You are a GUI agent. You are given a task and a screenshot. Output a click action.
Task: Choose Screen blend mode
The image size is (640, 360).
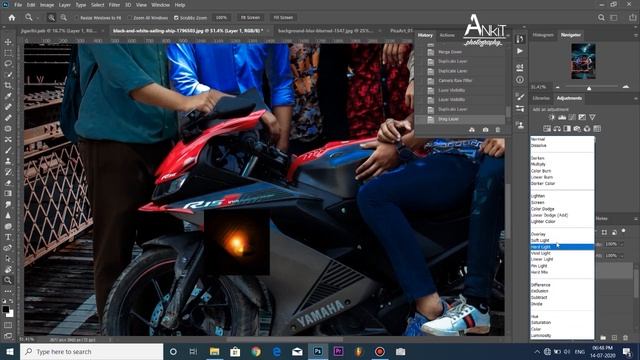click(562, 202)
